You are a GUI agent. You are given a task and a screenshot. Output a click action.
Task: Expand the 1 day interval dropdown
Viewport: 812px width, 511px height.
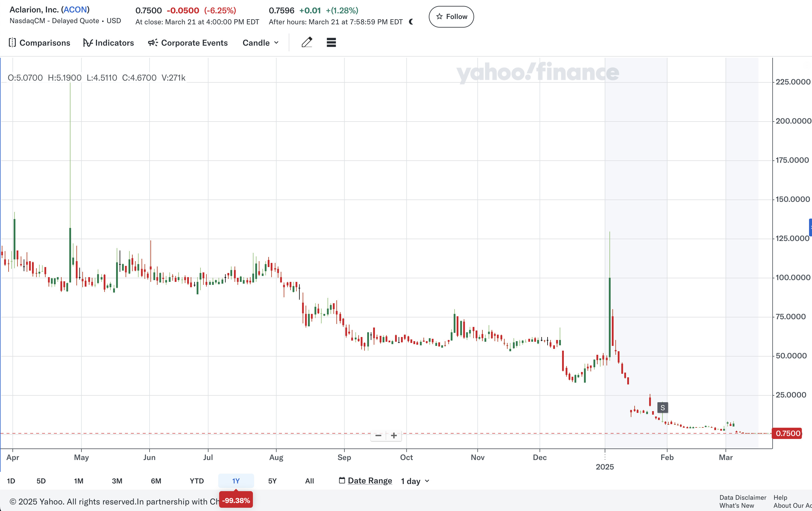click(x=415, y=481)
